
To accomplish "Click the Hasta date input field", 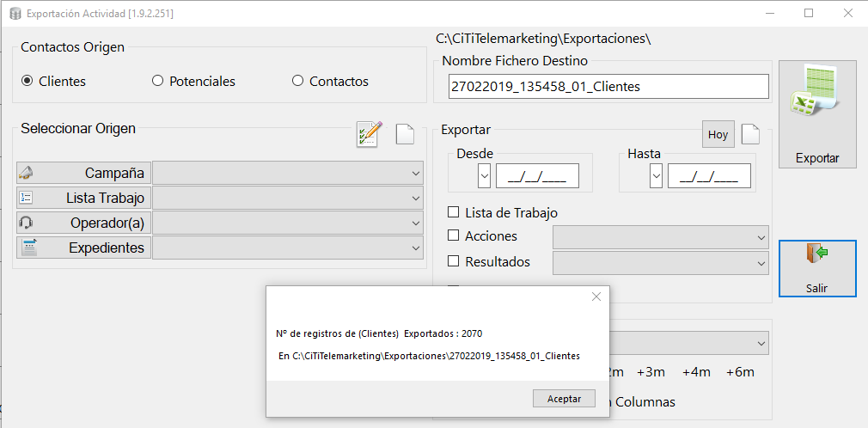I will pos(709,176).
